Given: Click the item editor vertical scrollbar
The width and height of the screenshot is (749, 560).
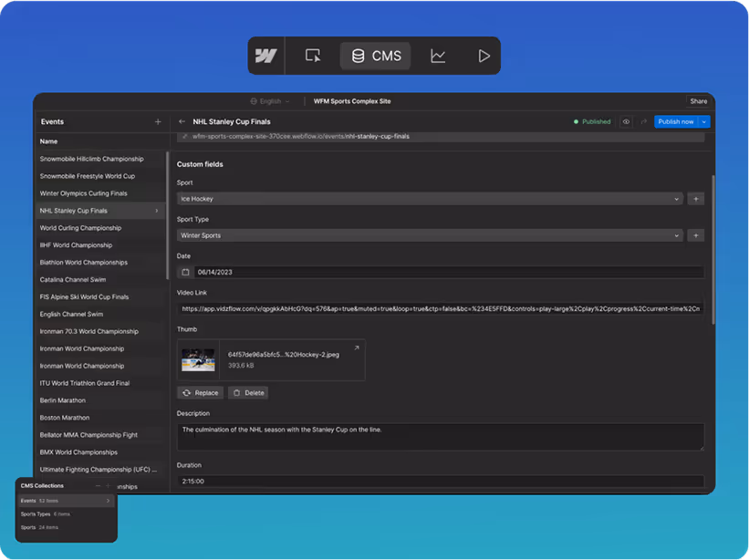Looking at the screenshot, I should coord(713,250).
